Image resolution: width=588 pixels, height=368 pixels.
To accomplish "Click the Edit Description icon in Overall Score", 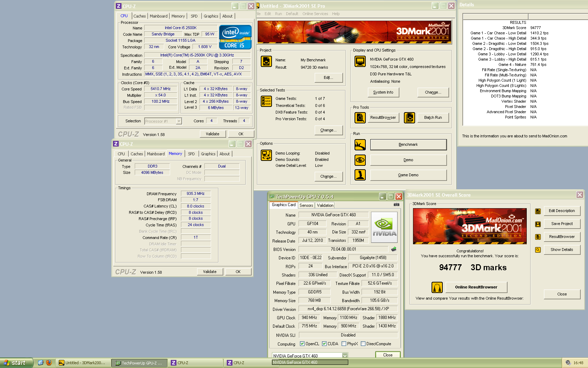I will click(538, 211).
